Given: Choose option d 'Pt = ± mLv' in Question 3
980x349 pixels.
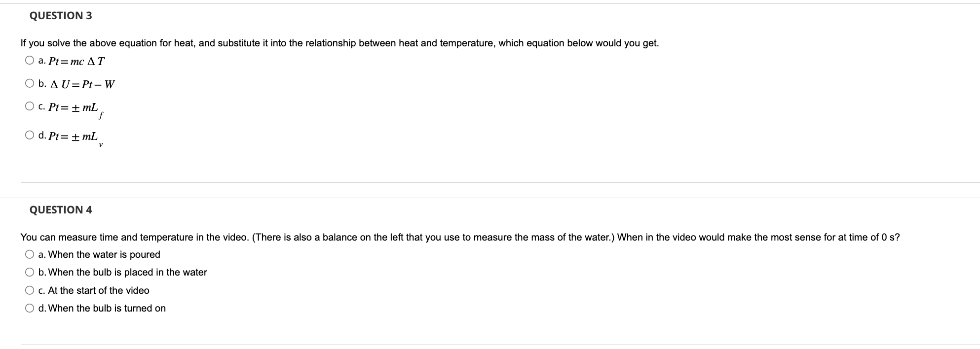Looking at the screenshot, I should 29,134.
